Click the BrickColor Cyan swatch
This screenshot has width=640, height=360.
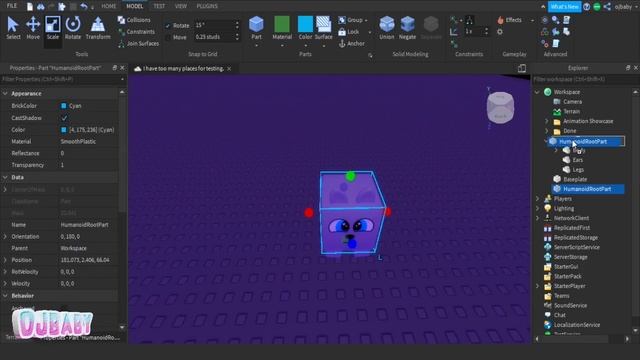64,106
